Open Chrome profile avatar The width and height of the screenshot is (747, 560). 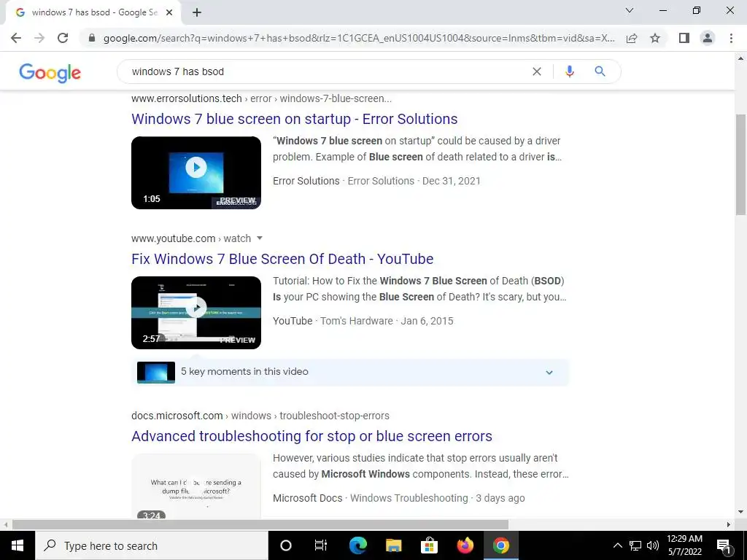[x=708, y=38]
